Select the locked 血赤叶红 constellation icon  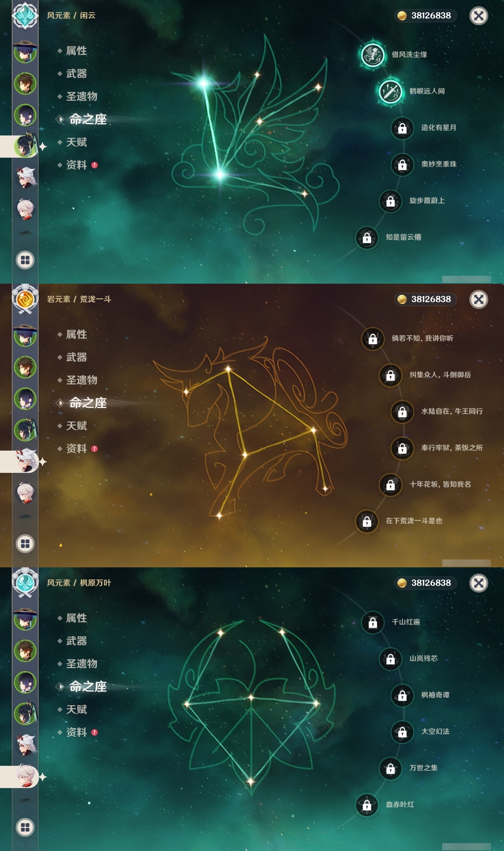click(x=367, y=805)
